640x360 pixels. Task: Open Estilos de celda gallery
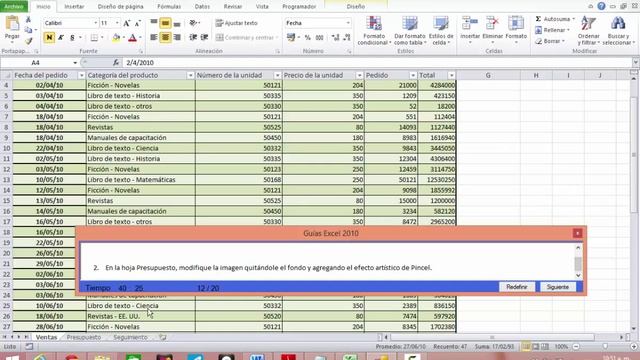441,31
